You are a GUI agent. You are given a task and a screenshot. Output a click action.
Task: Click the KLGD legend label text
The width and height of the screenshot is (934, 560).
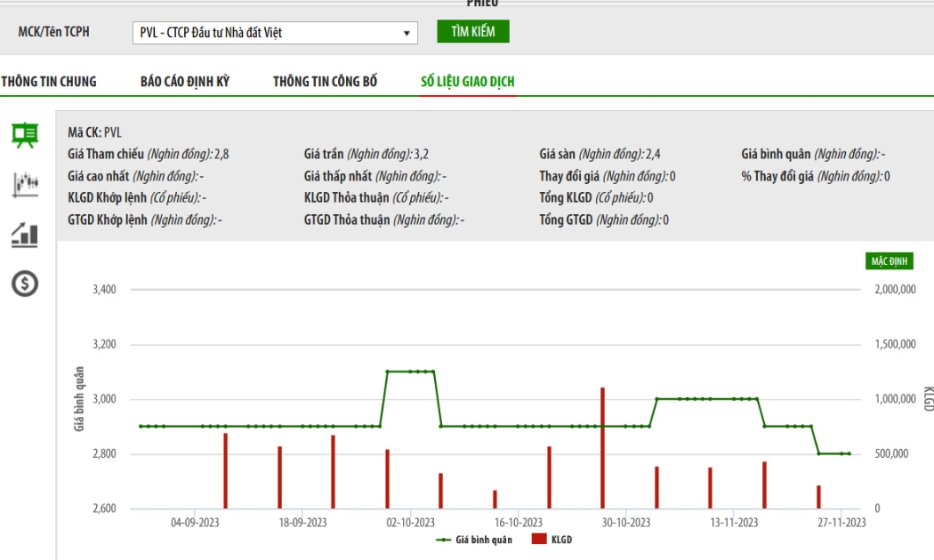click(x=561, y=540)
